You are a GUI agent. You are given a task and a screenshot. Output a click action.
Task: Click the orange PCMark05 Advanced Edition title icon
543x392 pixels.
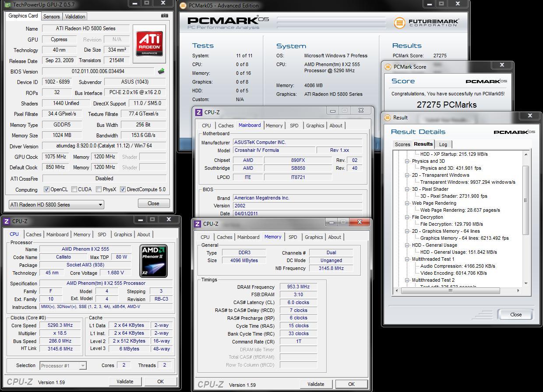[x=183, y=6]
